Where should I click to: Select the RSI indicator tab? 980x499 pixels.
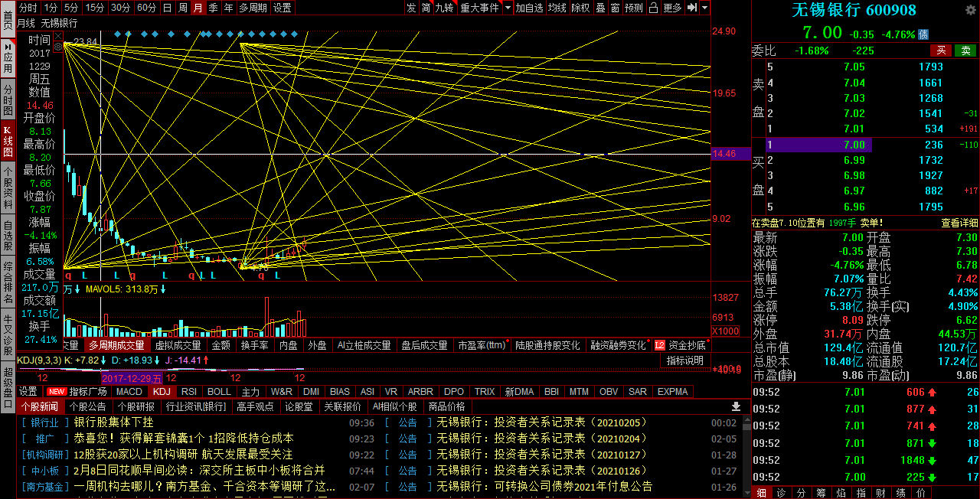(x=189, y=391)
